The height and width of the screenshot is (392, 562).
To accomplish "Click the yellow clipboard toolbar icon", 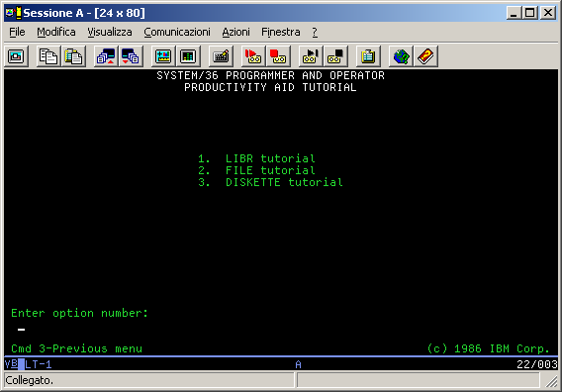I will (368, 56).
